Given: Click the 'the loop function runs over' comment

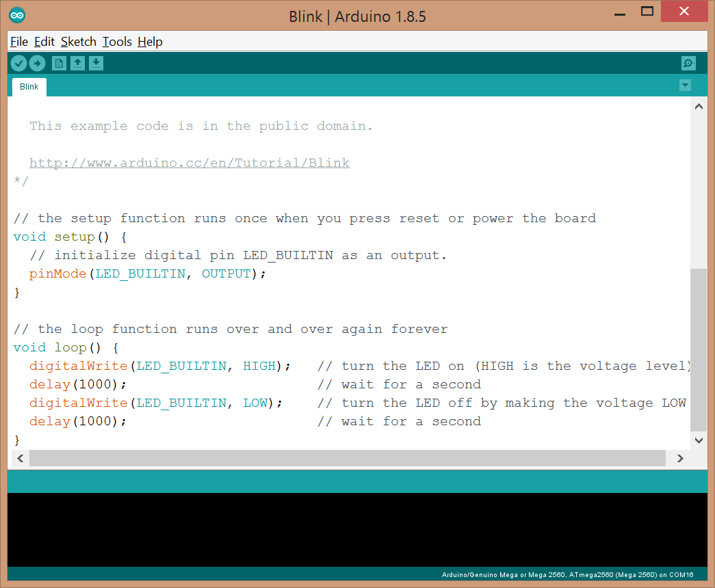Looking at the screenshot, I should point(231,329).
